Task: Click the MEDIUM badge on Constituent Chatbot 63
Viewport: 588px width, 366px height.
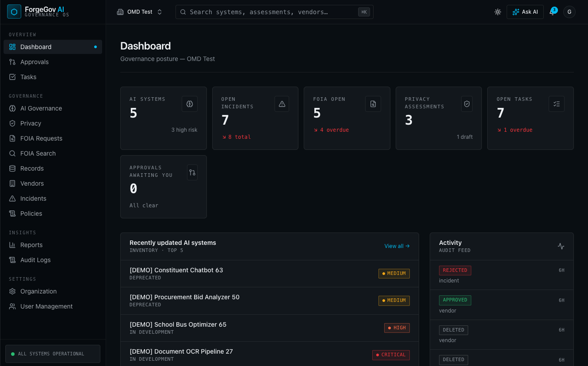Action: point(394,274)
